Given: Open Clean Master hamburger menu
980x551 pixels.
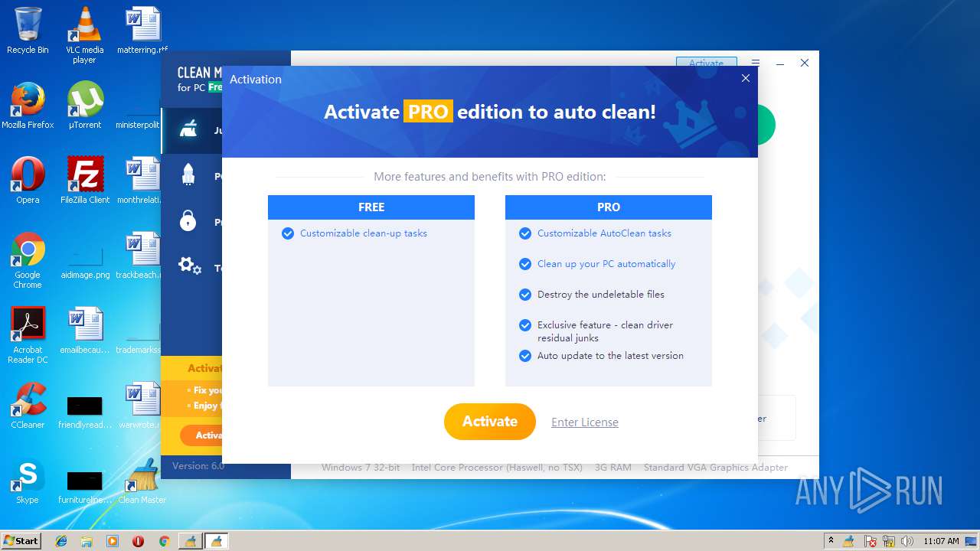Looking at the screenshot, I should pos(756,64).
